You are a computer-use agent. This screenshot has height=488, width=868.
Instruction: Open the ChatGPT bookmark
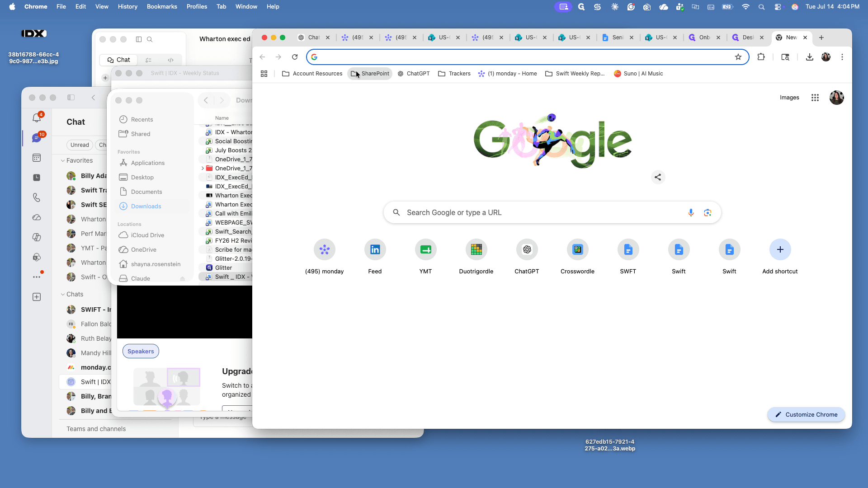413,74
